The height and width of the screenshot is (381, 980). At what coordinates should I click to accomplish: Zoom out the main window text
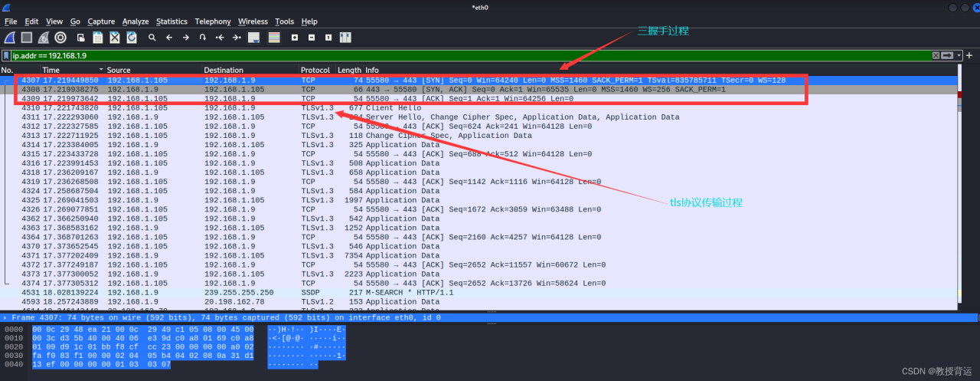pos(312,37)
